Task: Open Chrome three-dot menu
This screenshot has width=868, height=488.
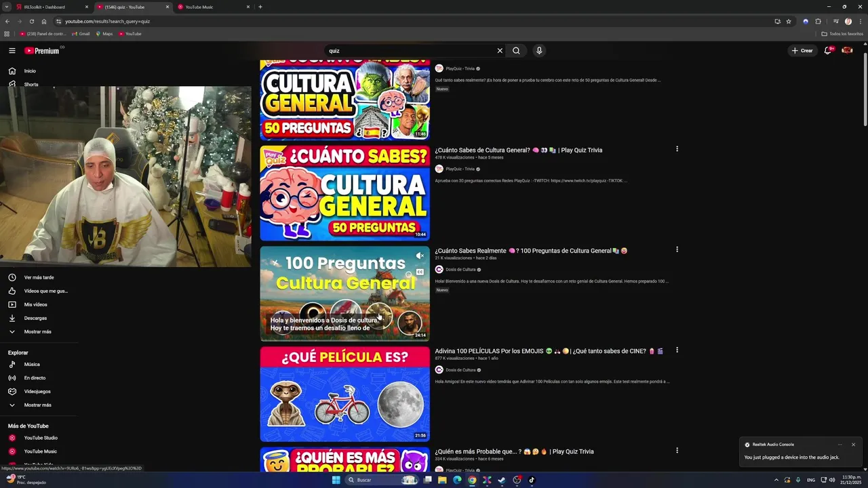Action: point(860,22)
